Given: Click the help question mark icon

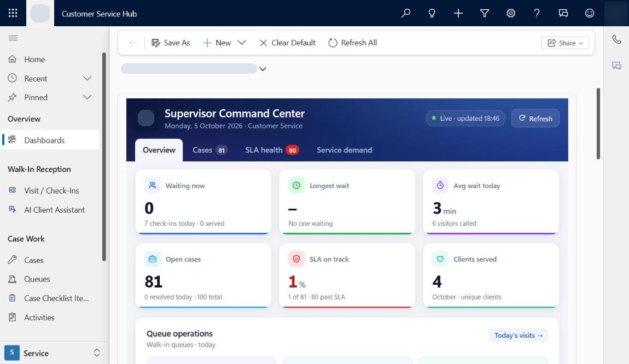Looking at the screenshot, I should (537, 13).
